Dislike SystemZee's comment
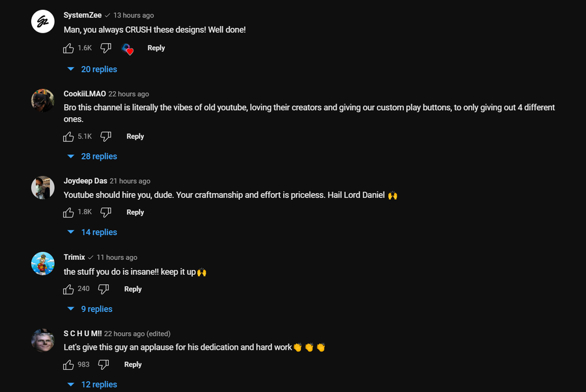This screenshot has width=586, height=392. [x=106, y=48]
